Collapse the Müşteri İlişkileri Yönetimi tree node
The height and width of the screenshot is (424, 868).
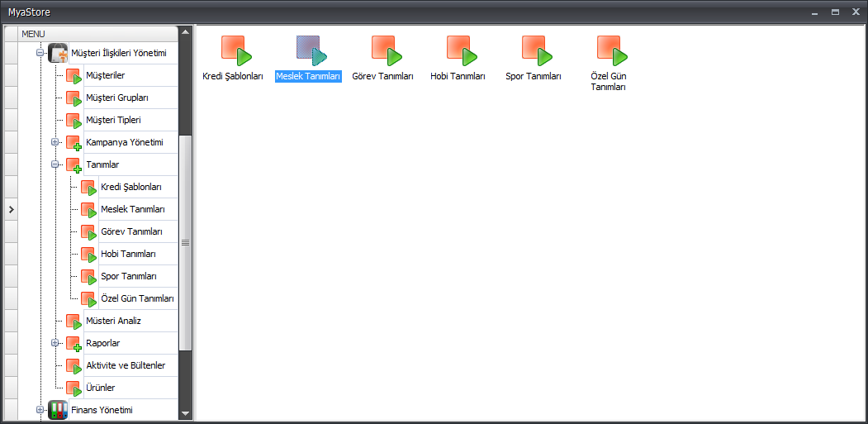pos(40,54)
